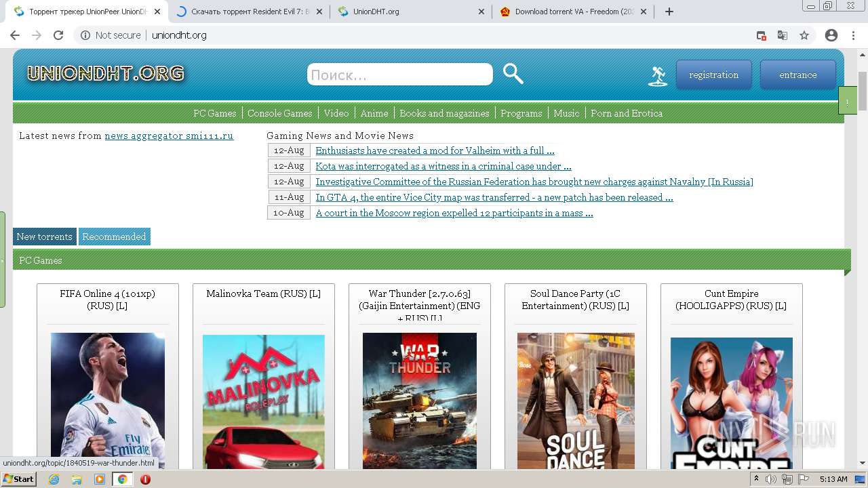The height and width of the screenshot is (488, 868).
Task: Switch to the UnionPeer torrent tracker tab
Action: tap(87, 12)
